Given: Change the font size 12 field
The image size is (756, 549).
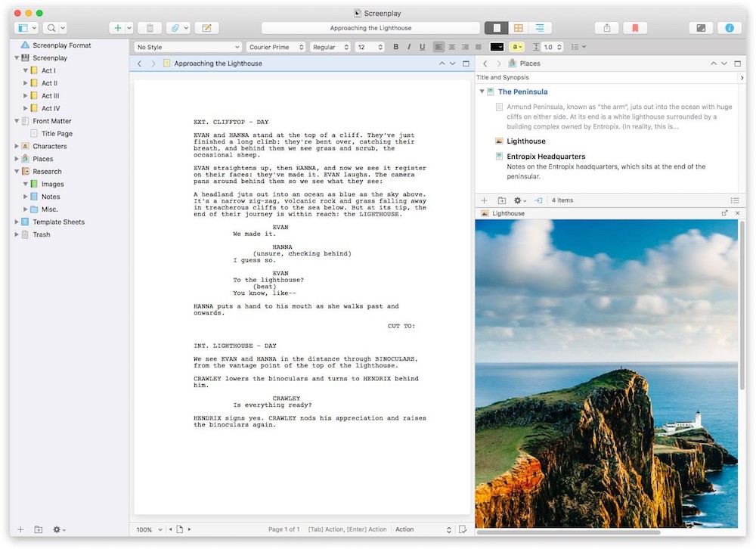Looking at the screenshot, I should click(x=370, y=47).
